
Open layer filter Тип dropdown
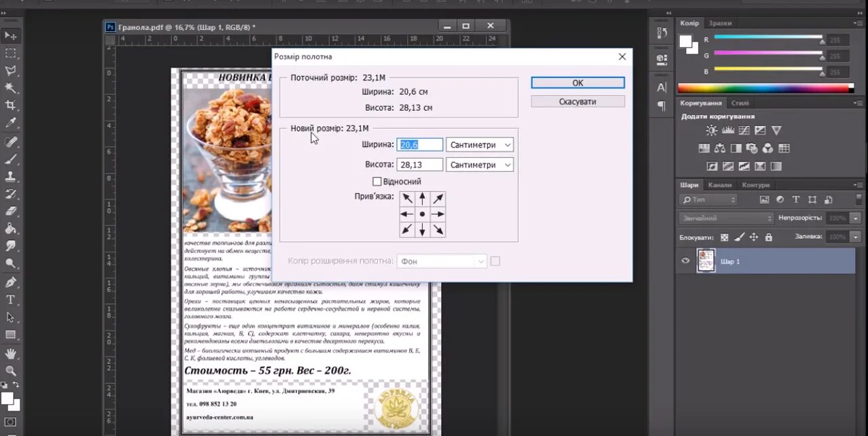pyautogui.click(x=708, y=200)
